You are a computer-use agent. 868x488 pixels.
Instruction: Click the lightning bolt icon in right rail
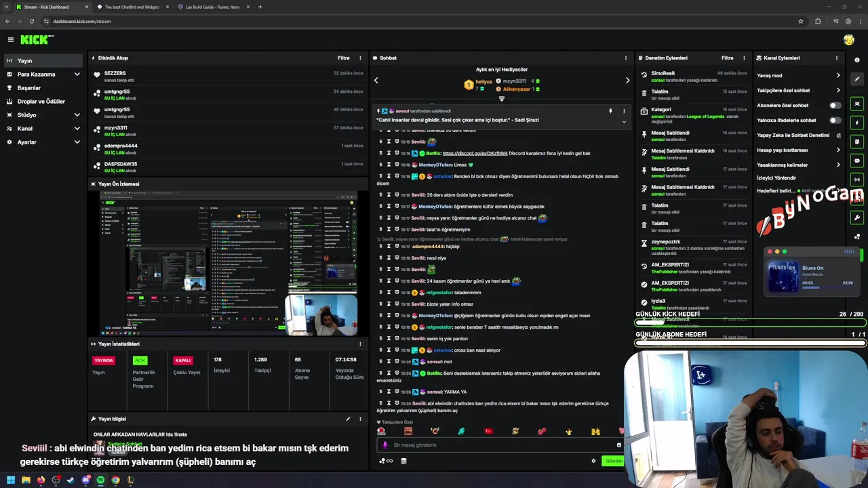pos(857,123)
